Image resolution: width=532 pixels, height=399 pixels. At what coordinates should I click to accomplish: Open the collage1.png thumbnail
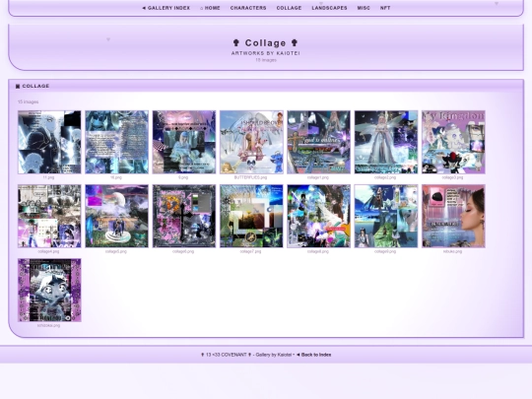pos(318,142)
